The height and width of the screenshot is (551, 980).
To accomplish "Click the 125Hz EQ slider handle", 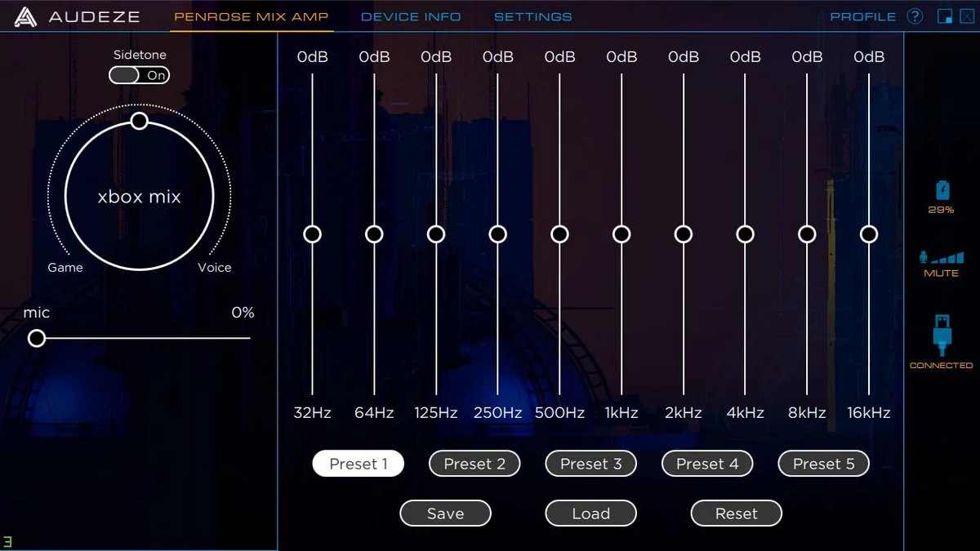I will [x=436, y=234].
